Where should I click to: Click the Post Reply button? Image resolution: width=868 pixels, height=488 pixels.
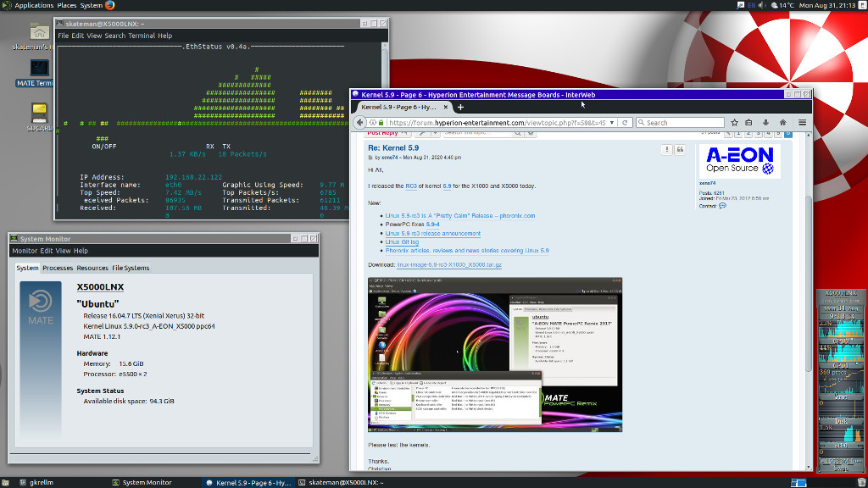pyautogui.click(x=388, y=133)
